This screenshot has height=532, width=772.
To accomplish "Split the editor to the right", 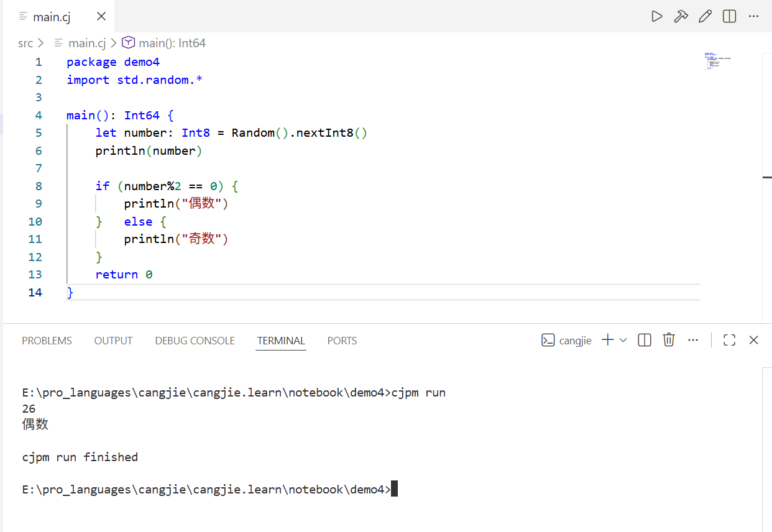I will click(x=730, y=17).
